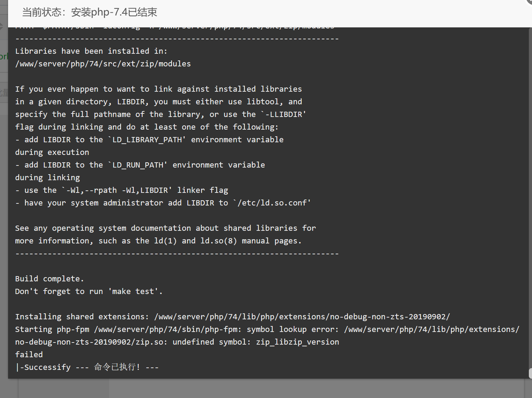532x398 pixels.
Task: Click the 'Build complete.' message
Action: (49, 279)
